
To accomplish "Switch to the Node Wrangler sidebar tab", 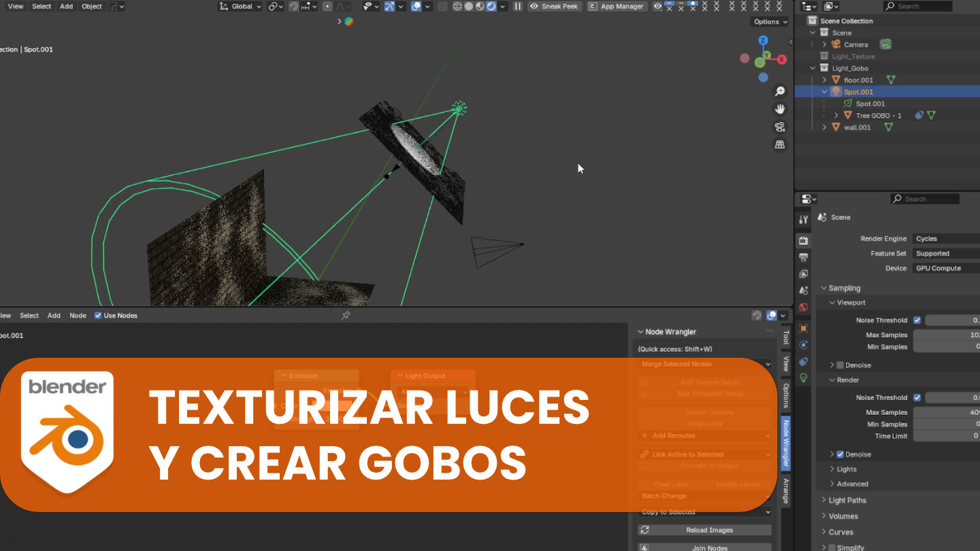I will click(785, 443).
